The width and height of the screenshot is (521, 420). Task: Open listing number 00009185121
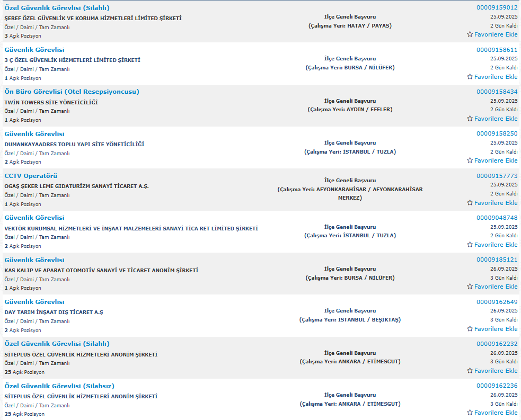point(497,260)
